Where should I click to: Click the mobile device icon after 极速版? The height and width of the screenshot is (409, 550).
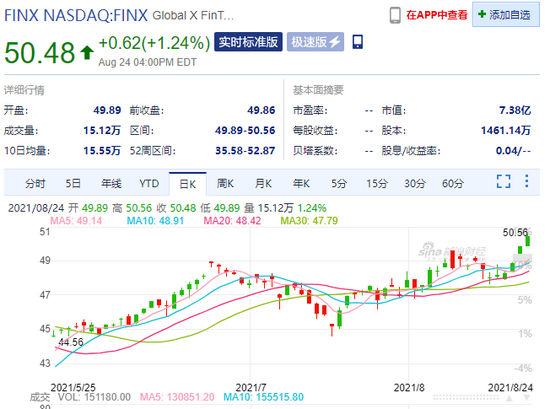pos(357,42)
